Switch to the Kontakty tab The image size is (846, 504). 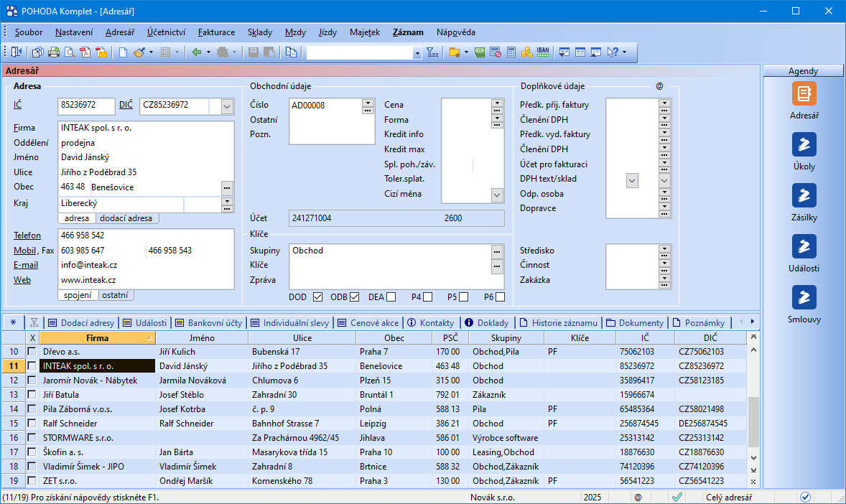pos(431,322)
